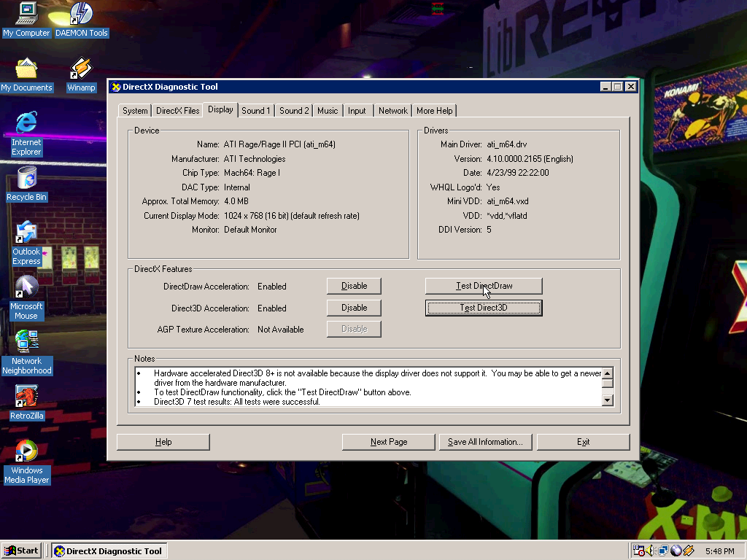The width and height of the screenshot is (747, 560).
Task: Open the More Help tab
Action: pyautogui.click(x=435, y=111)
